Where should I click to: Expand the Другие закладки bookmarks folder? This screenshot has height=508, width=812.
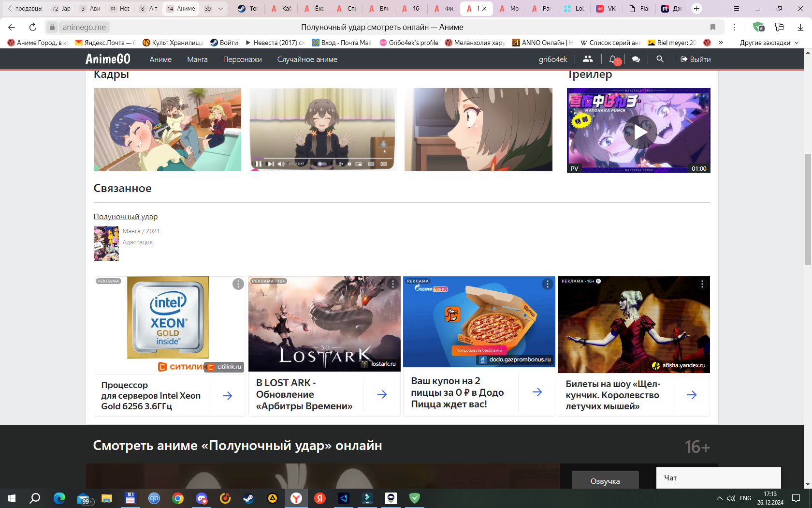pos(768,43)
